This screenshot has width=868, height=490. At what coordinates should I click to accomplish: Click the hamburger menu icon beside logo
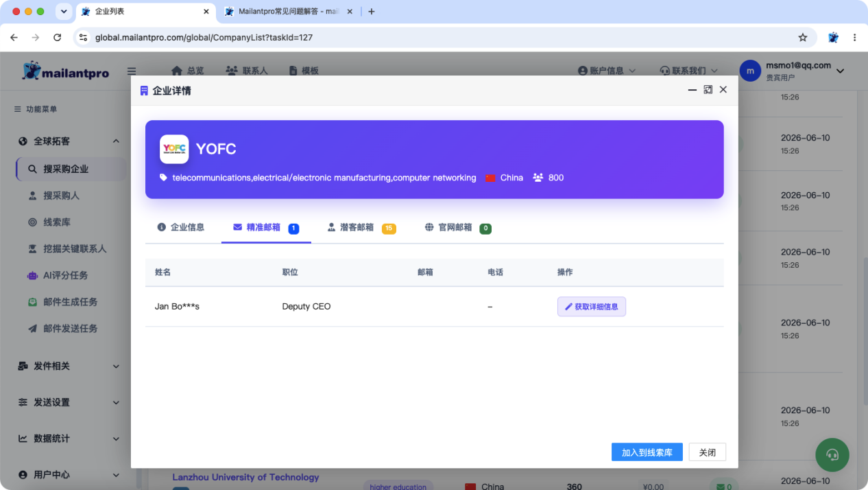tap(132, 71)
